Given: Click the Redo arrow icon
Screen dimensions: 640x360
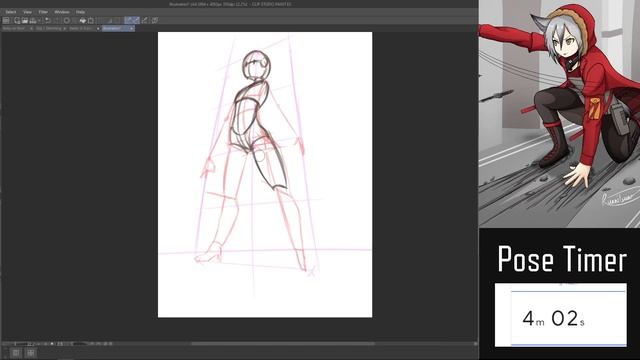Looking at the screenshot, I should click(56, 20).
